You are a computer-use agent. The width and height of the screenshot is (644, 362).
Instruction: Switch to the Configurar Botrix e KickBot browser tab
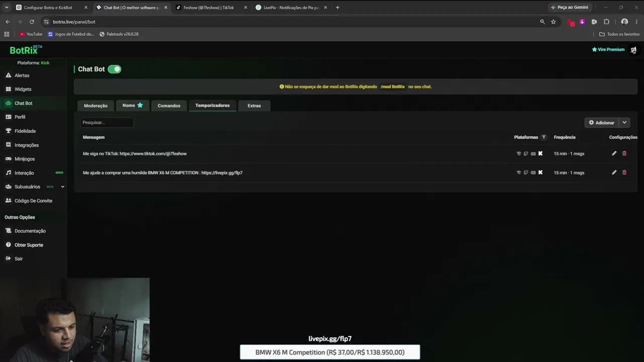51,8
